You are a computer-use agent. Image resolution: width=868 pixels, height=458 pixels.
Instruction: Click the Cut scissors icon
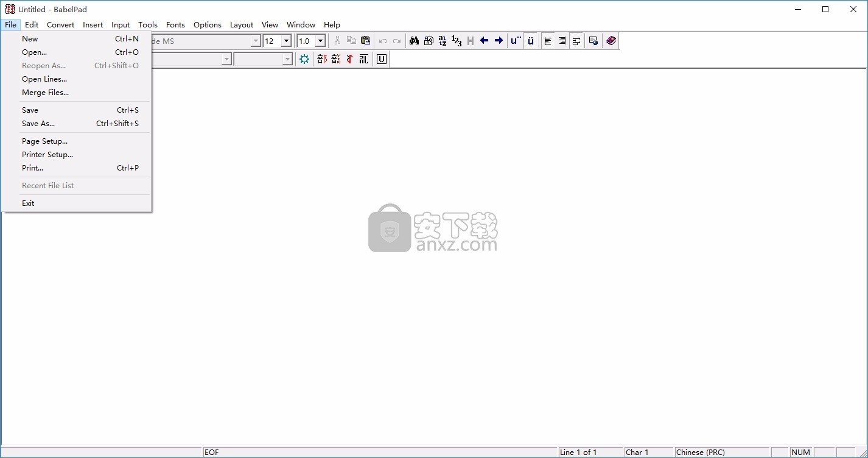click(337, 41)
